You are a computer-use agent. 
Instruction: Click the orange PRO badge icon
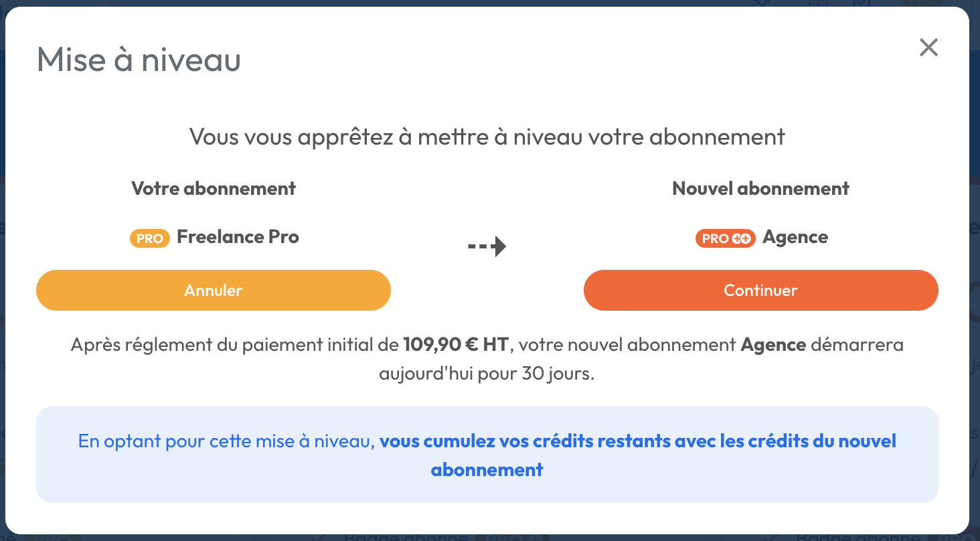149,238
